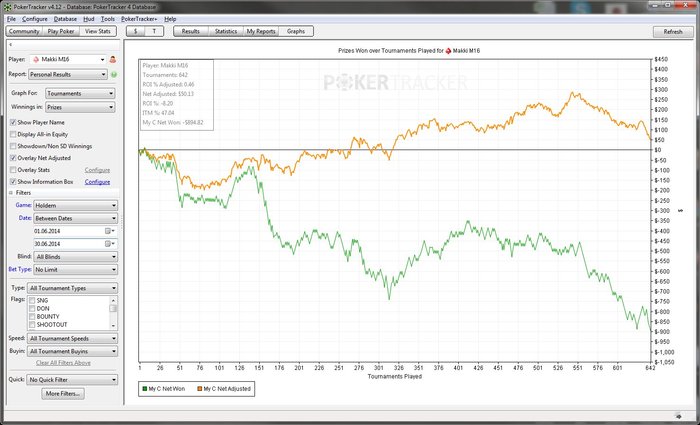This screenshot has height=425, width=700.
Task: Open the Buyin dropdown All Tournament Buyins
Action: (x=72, y=351)
